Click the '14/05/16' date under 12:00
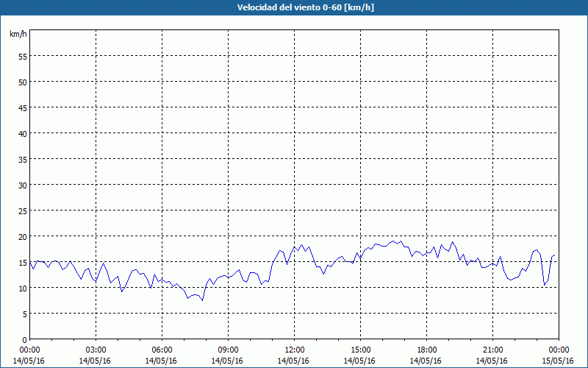Viewport: 588px width, 368px height. [x=293, y=361]
